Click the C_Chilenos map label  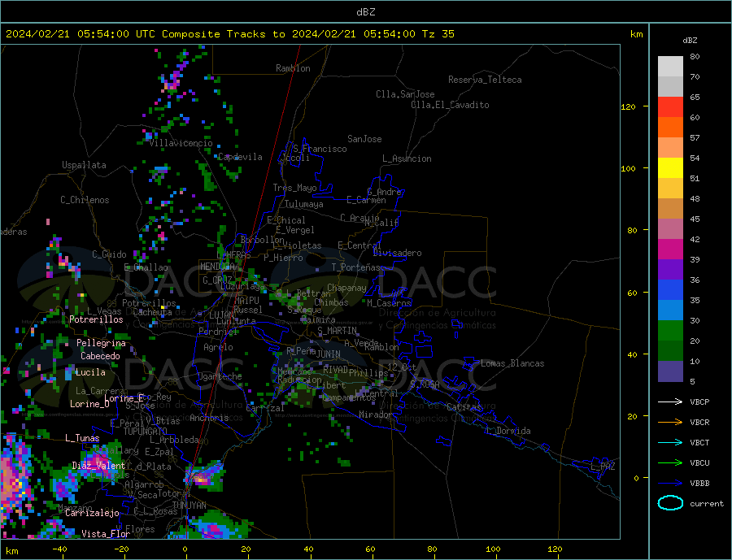pos(85,200)
